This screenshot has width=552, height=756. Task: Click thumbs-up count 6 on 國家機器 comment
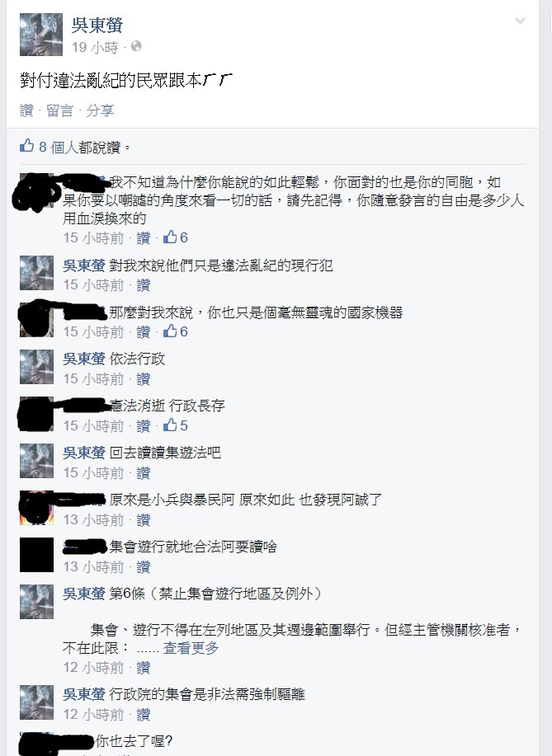pyautogui.click(x=176, y=331)
